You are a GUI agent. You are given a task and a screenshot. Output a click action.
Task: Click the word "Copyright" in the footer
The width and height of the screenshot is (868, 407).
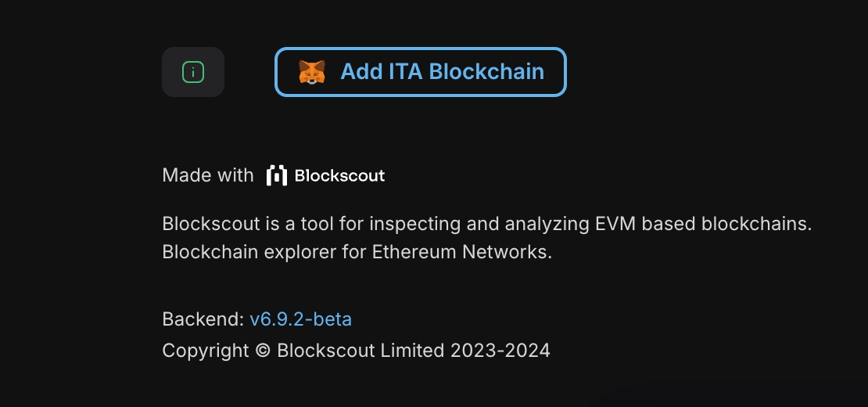click(206, 350)
